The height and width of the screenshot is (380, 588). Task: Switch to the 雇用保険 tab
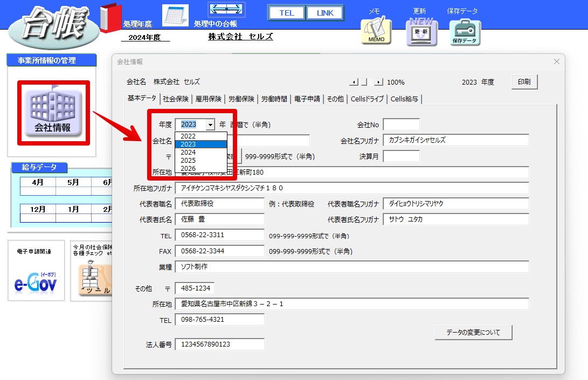209,99
